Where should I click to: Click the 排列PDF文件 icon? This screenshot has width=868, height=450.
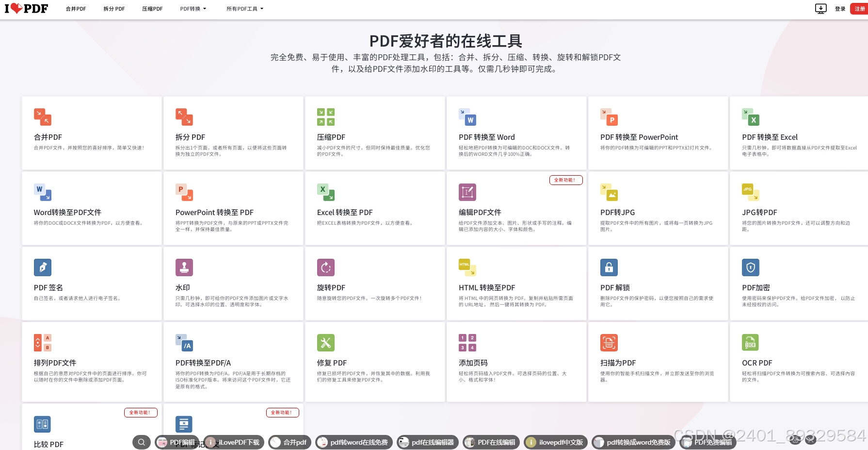tap(43, 343)
